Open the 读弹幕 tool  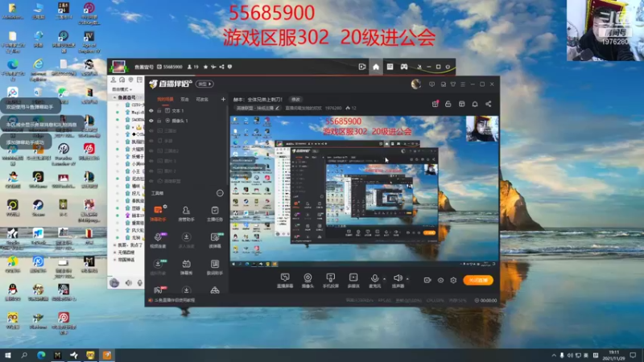coord(215,241)
